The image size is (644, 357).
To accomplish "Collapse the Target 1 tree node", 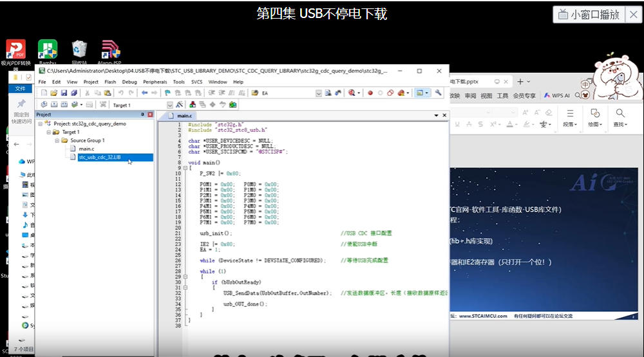I will pyautogui.click(x=48, y=132).
